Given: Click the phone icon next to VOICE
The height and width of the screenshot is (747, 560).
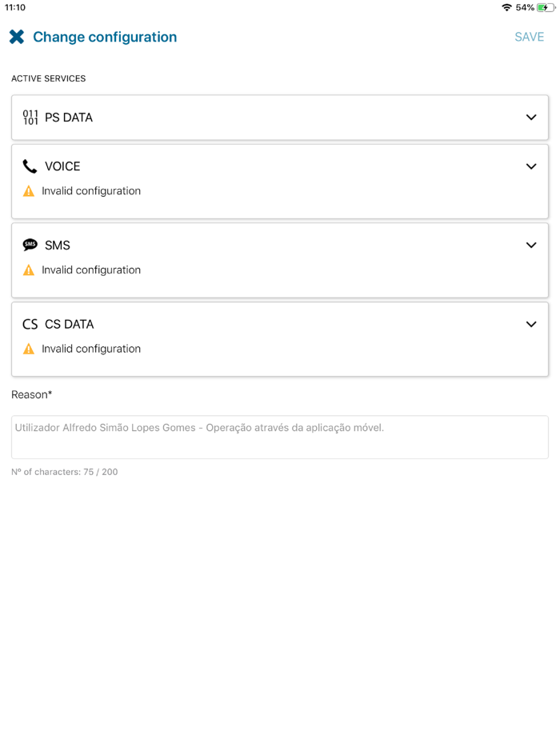Looking at the screenshot, I should pos(30,166).
